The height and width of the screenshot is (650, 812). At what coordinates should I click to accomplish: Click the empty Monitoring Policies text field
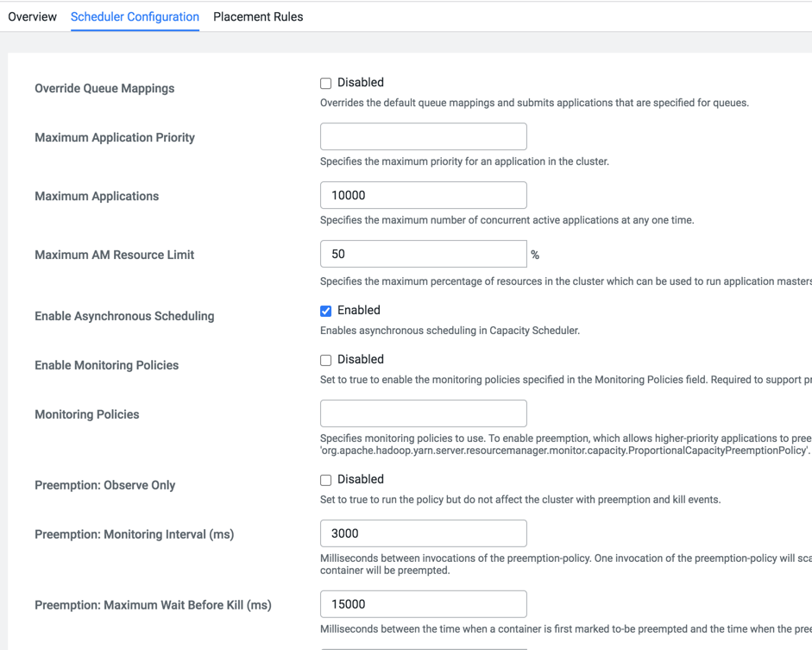[x=423, y=413]
